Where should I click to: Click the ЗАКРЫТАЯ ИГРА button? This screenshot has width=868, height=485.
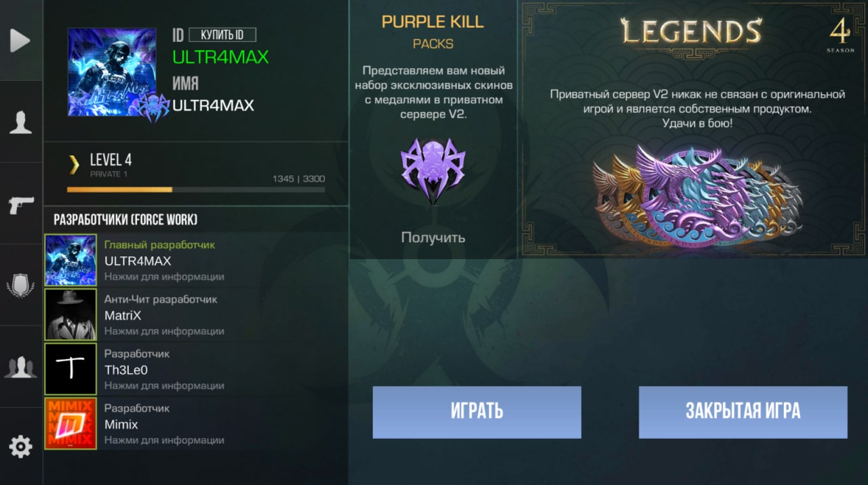pos(743,412)
